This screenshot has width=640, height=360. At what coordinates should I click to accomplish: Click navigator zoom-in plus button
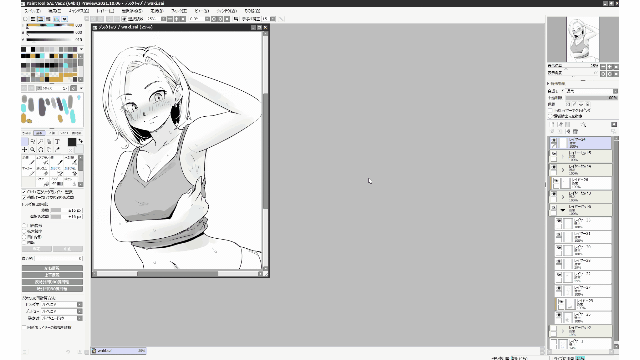pos(610,67)
